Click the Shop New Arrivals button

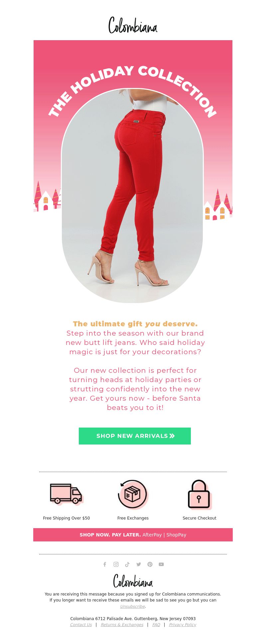pyautogui.click(x=135, y=436)
